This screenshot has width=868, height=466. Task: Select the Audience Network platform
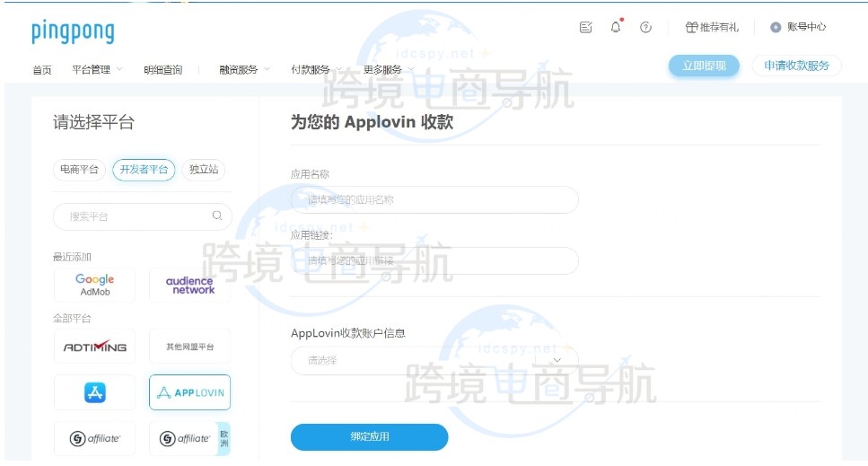[190, 285]
